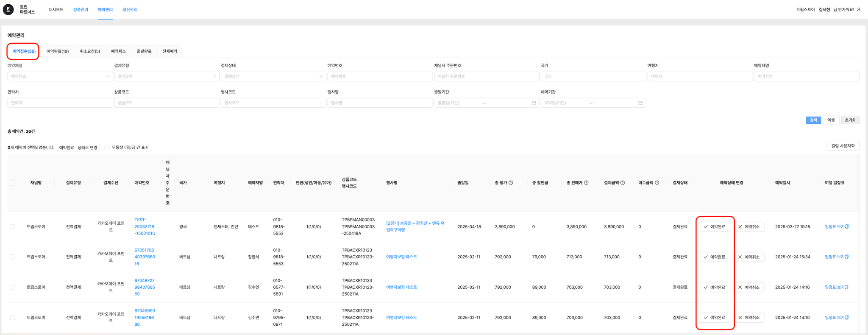Click the user profile icon in top bar

point(859,9)
